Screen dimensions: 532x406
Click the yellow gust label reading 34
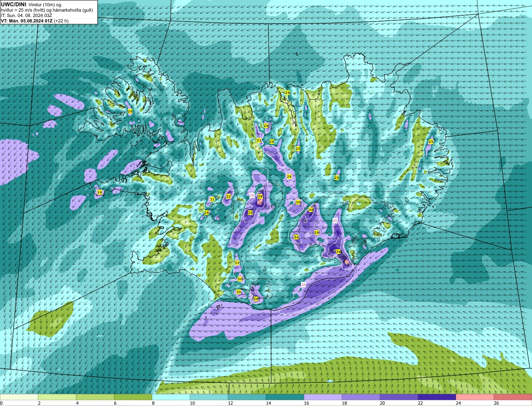coord(311,210)
